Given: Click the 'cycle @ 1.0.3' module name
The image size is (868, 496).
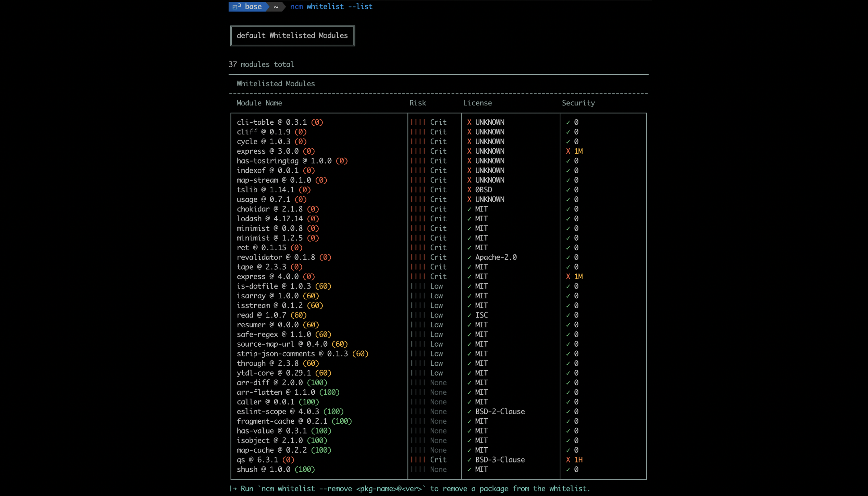Looking at the screenshot, I should pyautogui.click(x=264, y=141).
